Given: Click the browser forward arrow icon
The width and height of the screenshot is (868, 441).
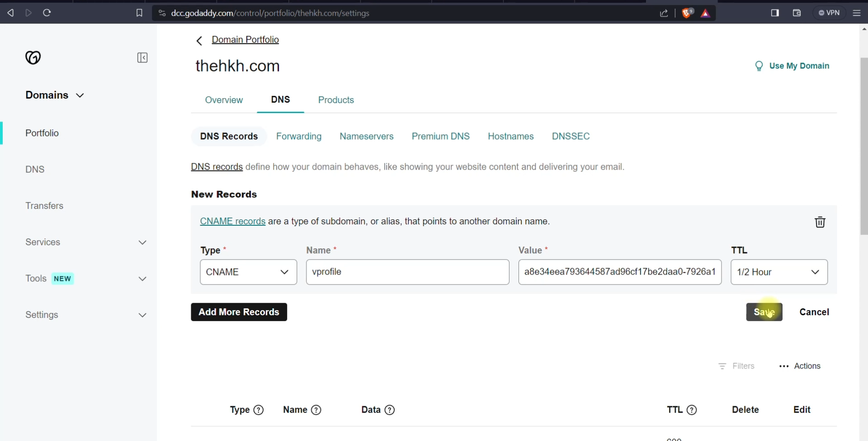Looking at the screenshot, I should click(28, 13).
